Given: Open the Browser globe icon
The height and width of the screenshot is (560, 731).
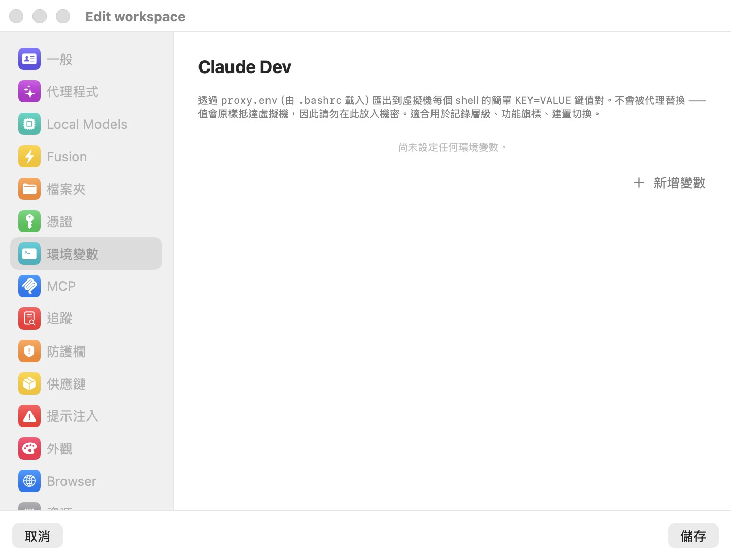Looking at the screenshot, I should tap(29, 481).
